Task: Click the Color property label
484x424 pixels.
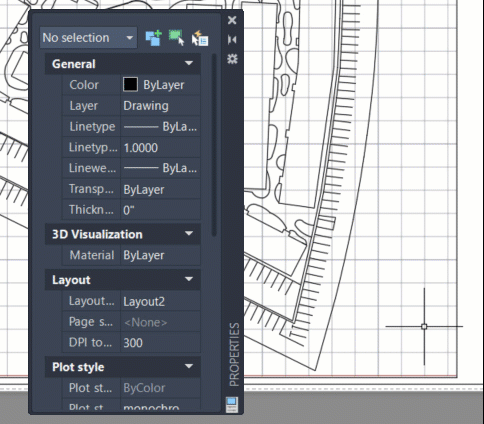Action: [84, 85]
